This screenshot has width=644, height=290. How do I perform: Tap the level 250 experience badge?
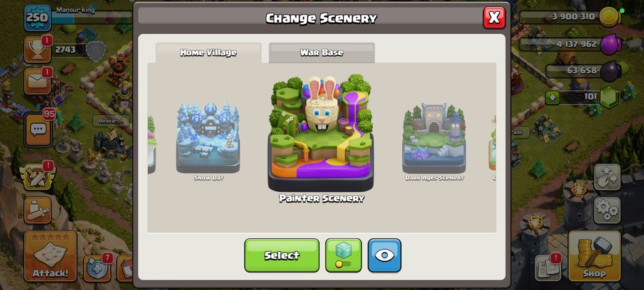tap(38, 18)
